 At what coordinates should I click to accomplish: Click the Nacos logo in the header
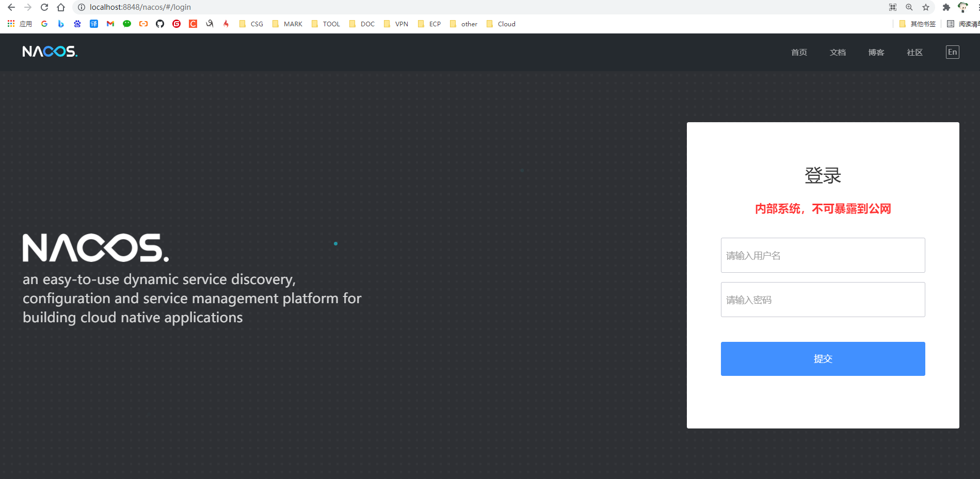[x=50, y=52]
